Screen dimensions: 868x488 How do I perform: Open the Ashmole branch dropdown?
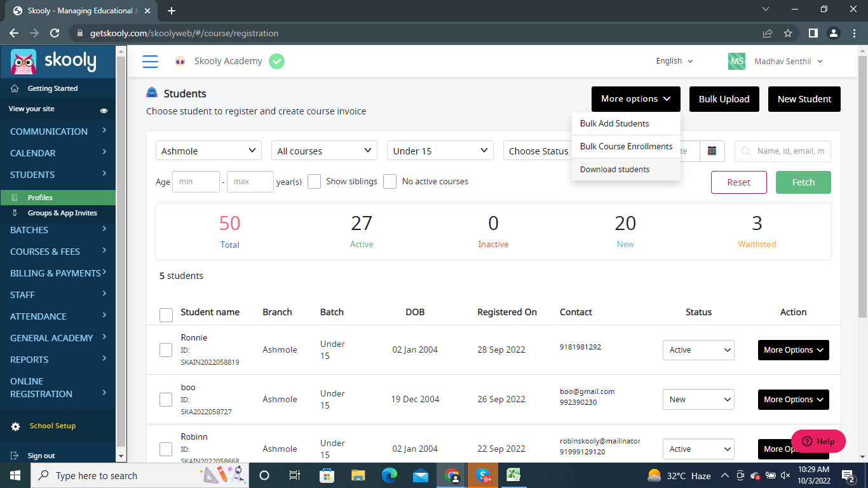pos(208,151)
